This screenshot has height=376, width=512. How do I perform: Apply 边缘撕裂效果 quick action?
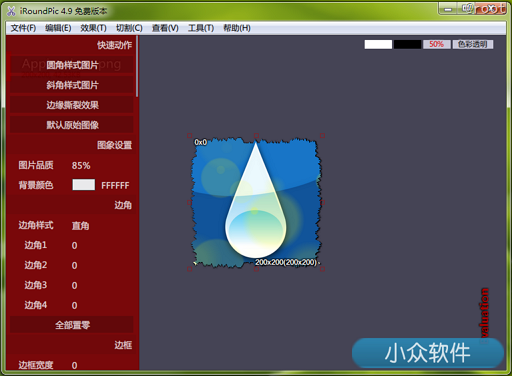[72, 105]
